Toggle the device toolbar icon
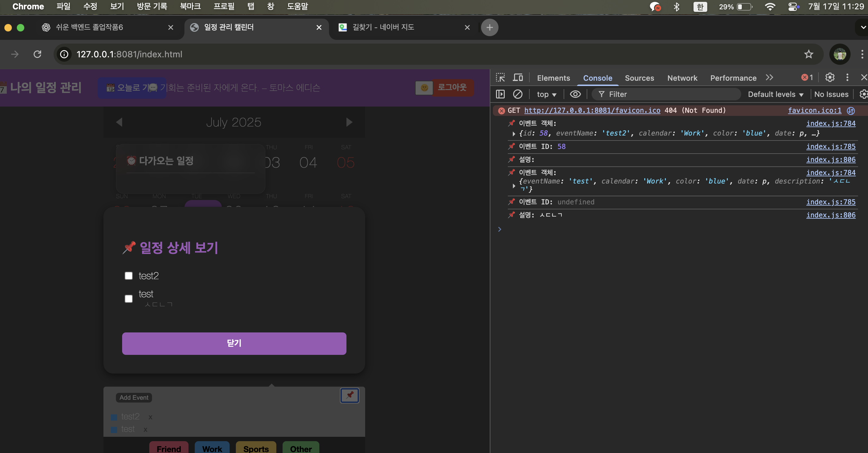 (x=518, y=78)
